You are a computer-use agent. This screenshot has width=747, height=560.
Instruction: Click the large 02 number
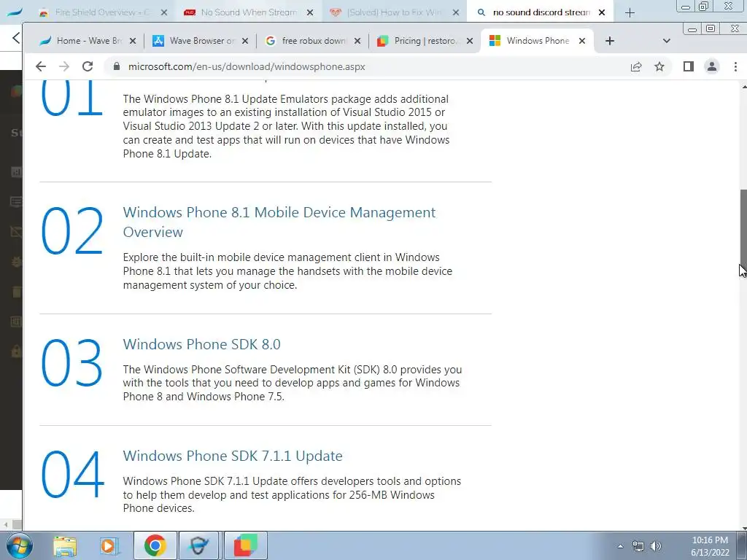72,231
